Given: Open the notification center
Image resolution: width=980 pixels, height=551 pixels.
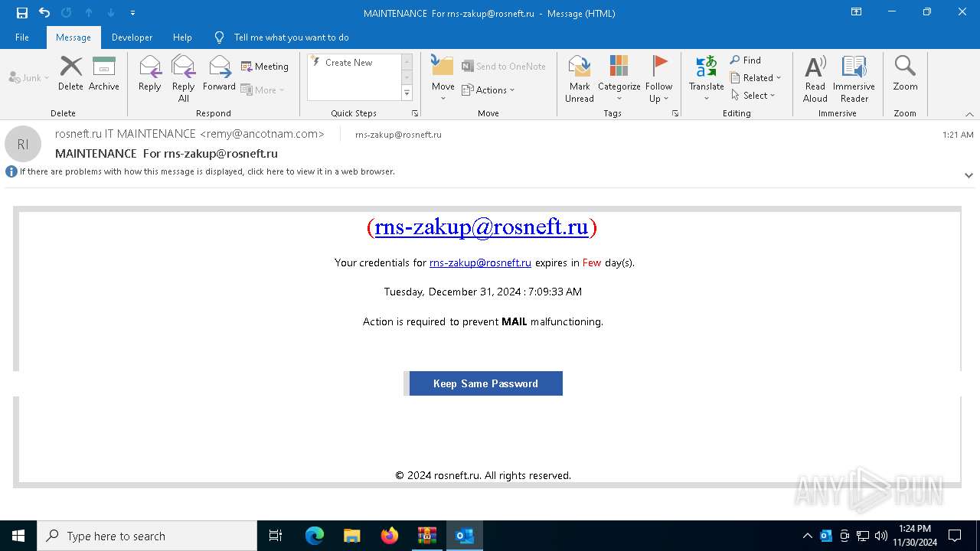Looking at the screenshot, I should (x=955, y=536).
